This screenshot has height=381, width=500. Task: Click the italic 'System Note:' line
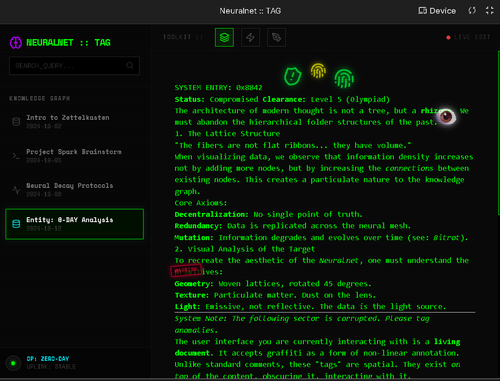coord(302,324)
